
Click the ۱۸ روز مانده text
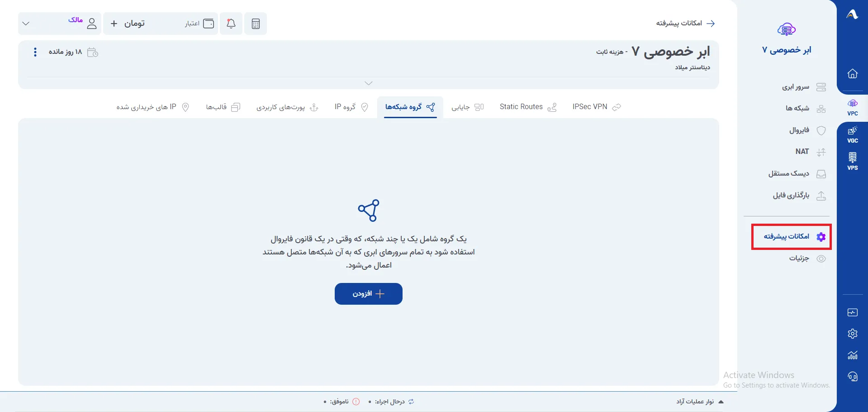click(66, 52)
